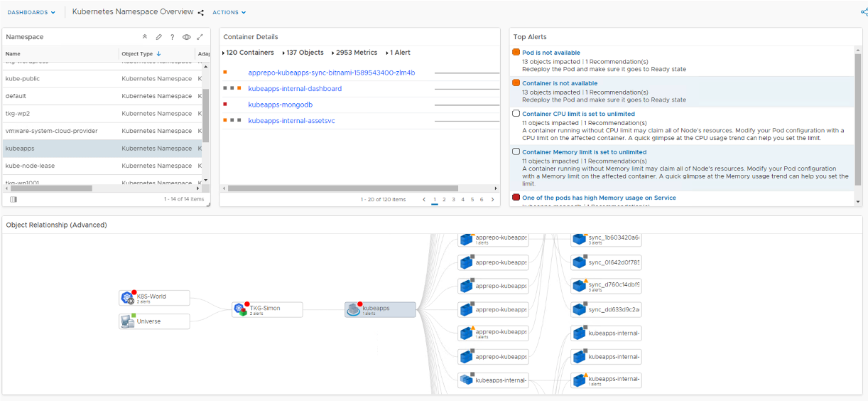Select page 5 in Container Details pager
The image size is (868, 401).
[x=472, y=200]
